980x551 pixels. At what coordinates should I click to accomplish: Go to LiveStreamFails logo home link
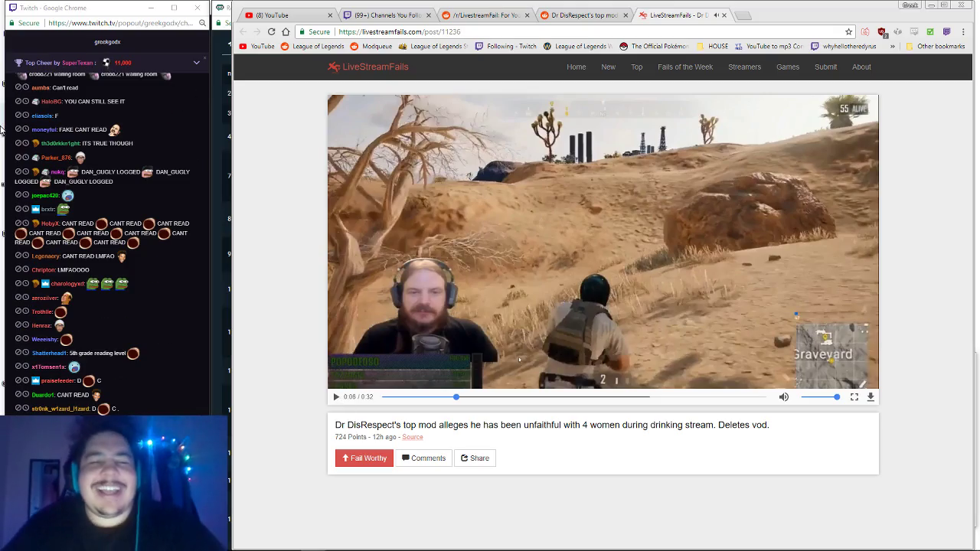368,67
